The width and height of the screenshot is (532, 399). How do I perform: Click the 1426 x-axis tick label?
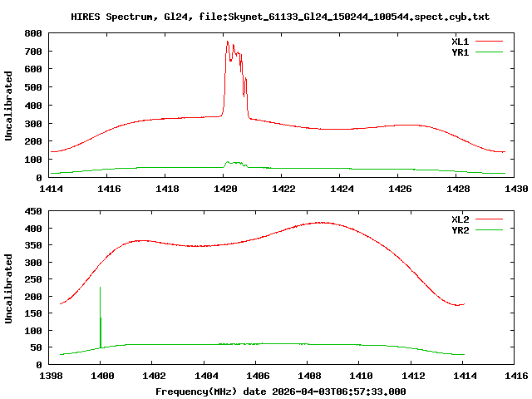coord(400,189)
